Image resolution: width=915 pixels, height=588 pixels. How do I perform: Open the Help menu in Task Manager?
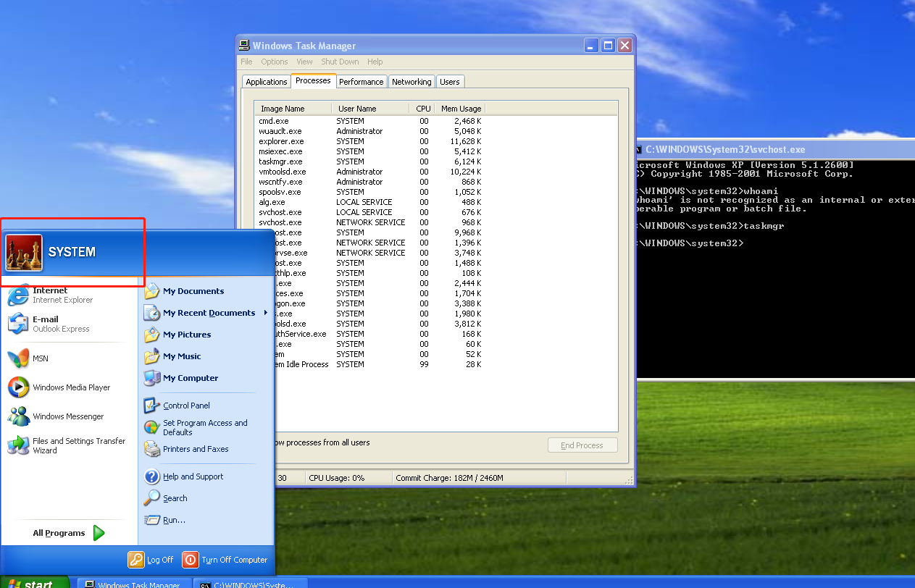tap(375, 62)
